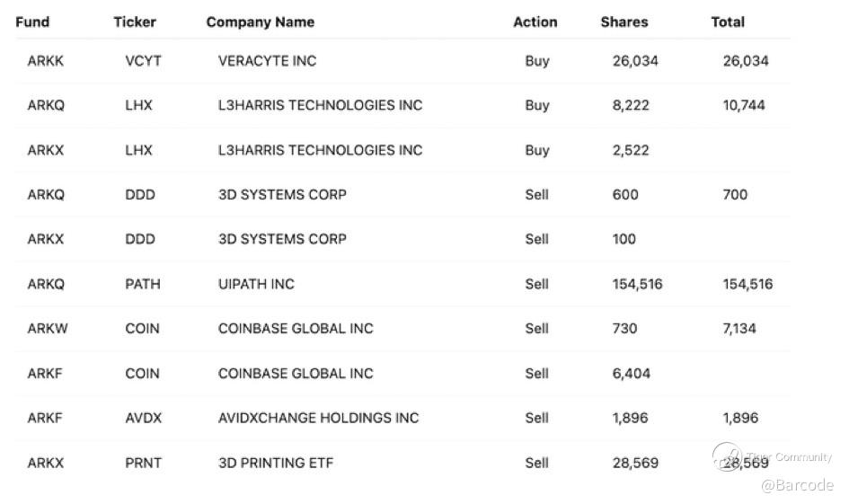The width and height of the screenshot is (849, 504).
Task: Click AVIDXCHANGE HOLDINGS INC company name
Action: coord(318,418)
